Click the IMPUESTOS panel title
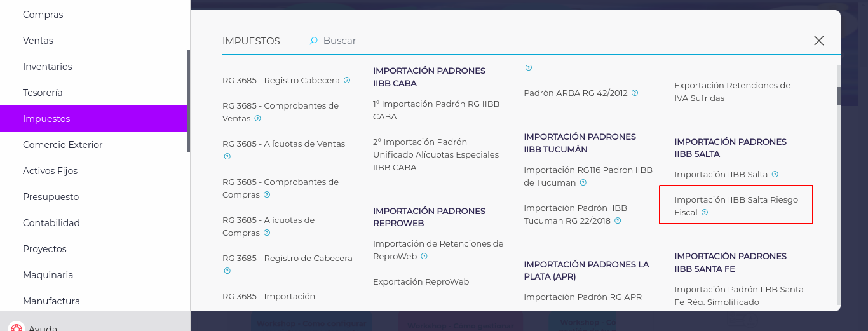868x331 pixels. click(x=251, y=41)
